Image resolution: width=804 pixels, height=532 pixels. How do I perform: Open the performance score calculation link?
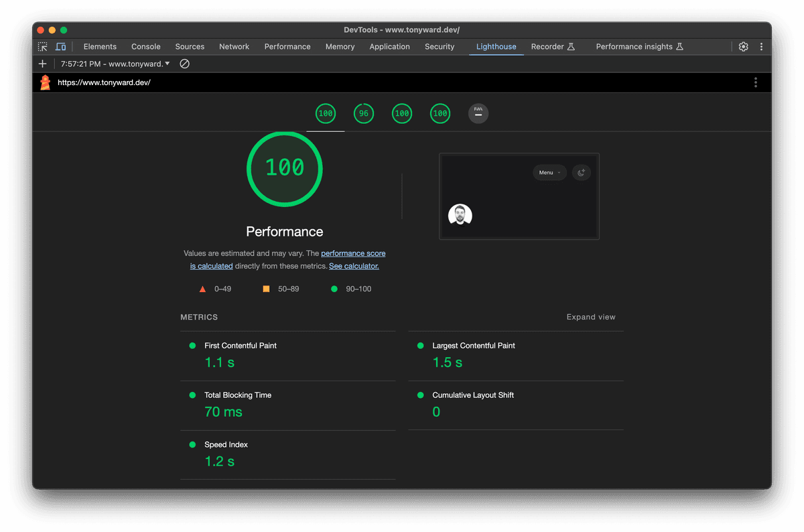(x=353, y=254)
